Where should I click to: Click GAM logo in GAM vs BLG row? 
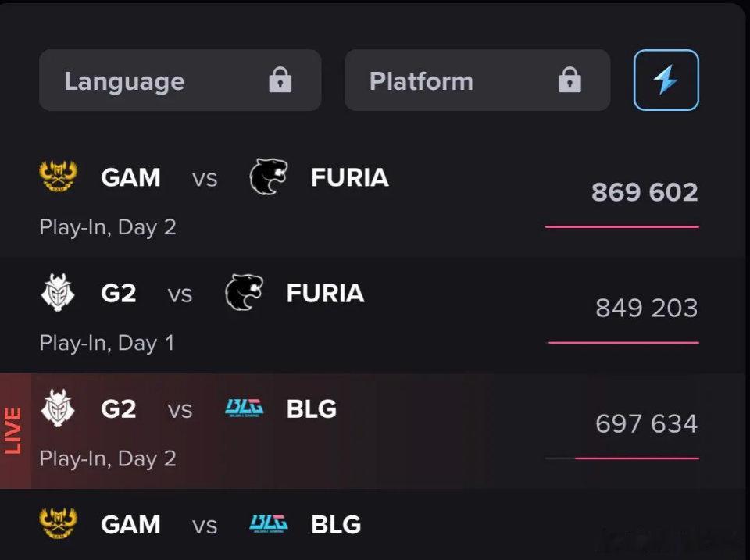(59, 523)
